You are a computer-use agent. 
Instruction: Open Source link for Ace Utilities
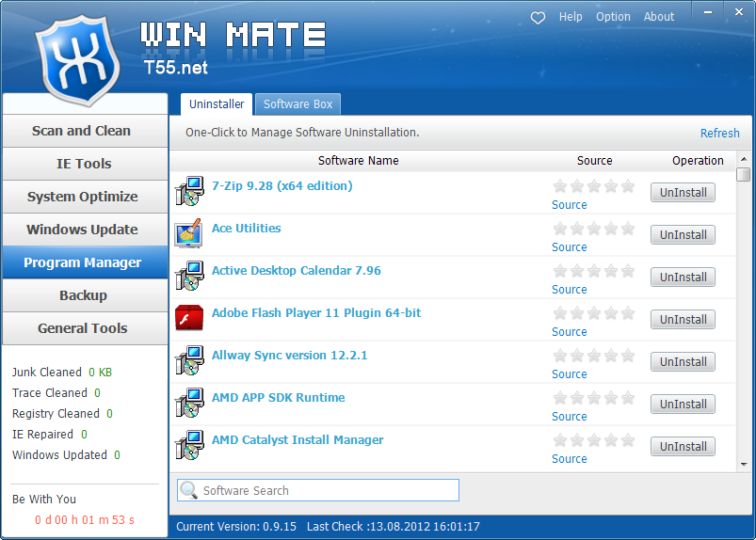tap(569, 247)
